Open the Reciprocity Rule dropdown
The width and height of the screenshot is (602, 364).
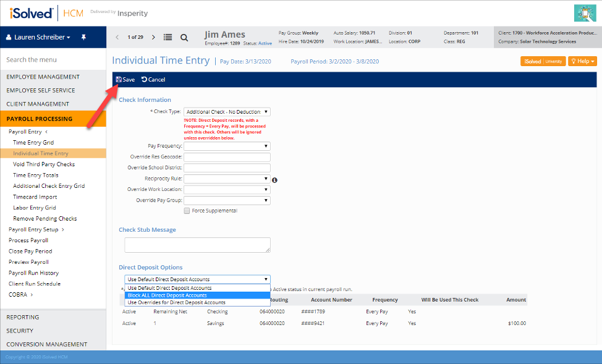pyautogui.click(x=227, y=179)
